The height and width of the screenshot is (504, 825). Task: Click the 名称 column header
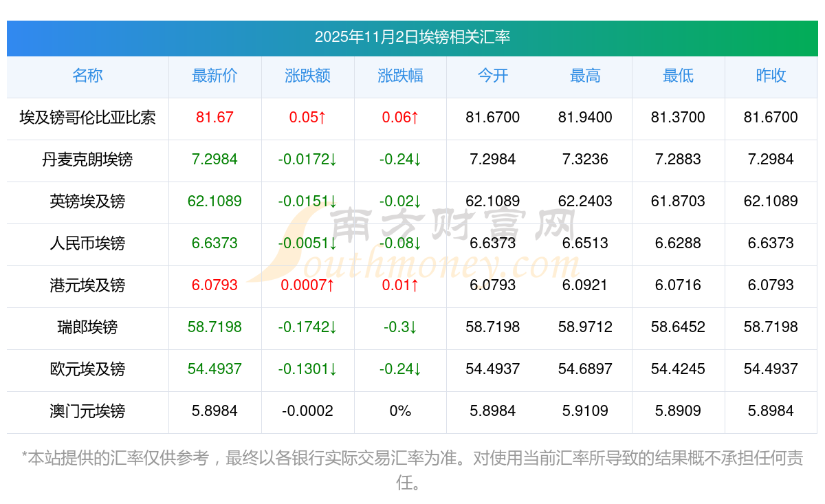pos(87,76)
